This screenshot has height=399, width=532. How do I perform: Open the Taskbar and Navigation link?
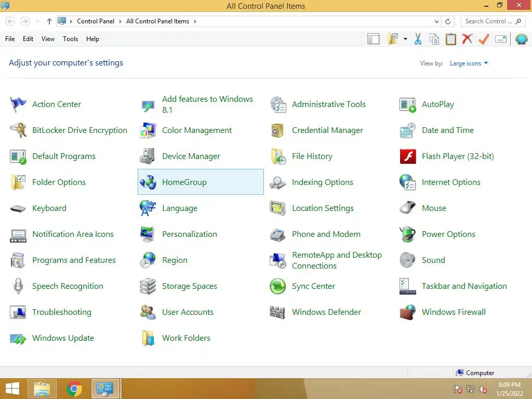tap(464, 286)
